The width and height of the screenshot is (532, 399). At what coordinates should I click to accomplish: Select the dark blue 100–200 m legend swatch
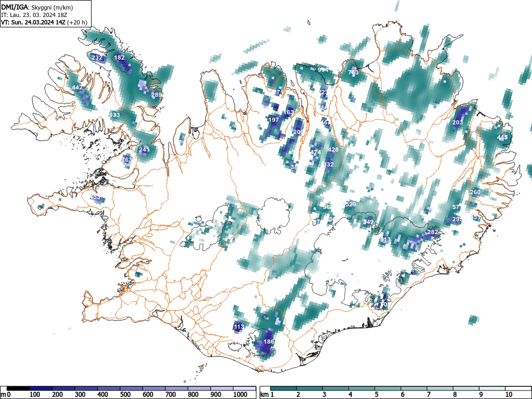click(x=41, y=388)
